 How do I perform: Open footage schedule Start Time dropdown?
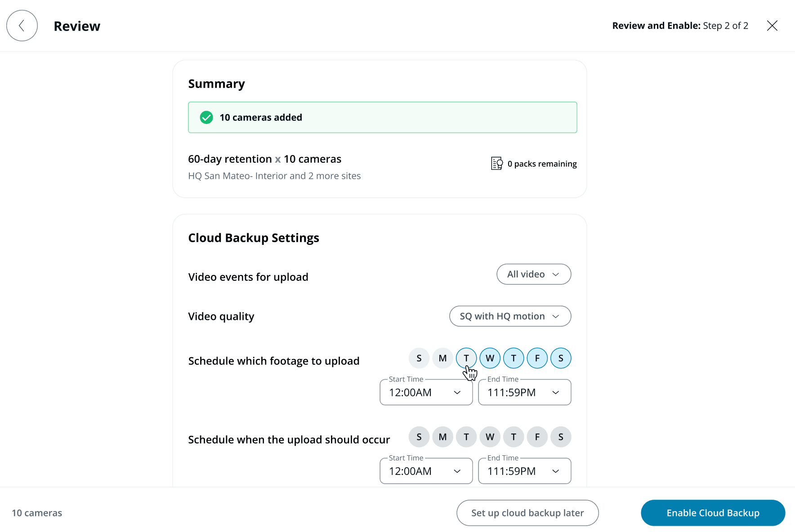426,392
